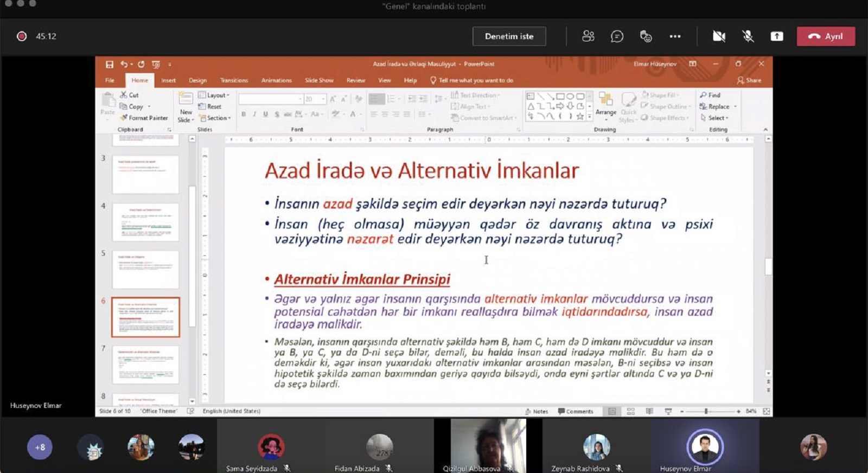This screenshot has height=473, width=868.
Task: Start slideshow from the status bar icon
Action: click(668, 411)
